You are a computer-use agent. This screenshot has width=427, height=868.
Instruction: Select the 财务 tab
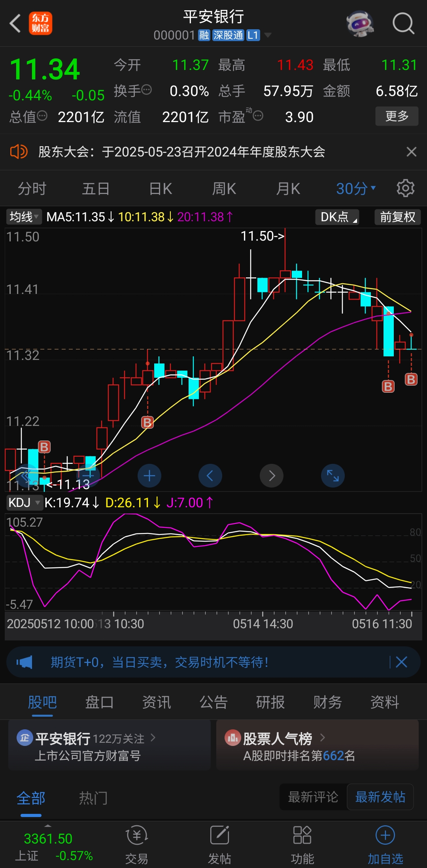point(327,702)
